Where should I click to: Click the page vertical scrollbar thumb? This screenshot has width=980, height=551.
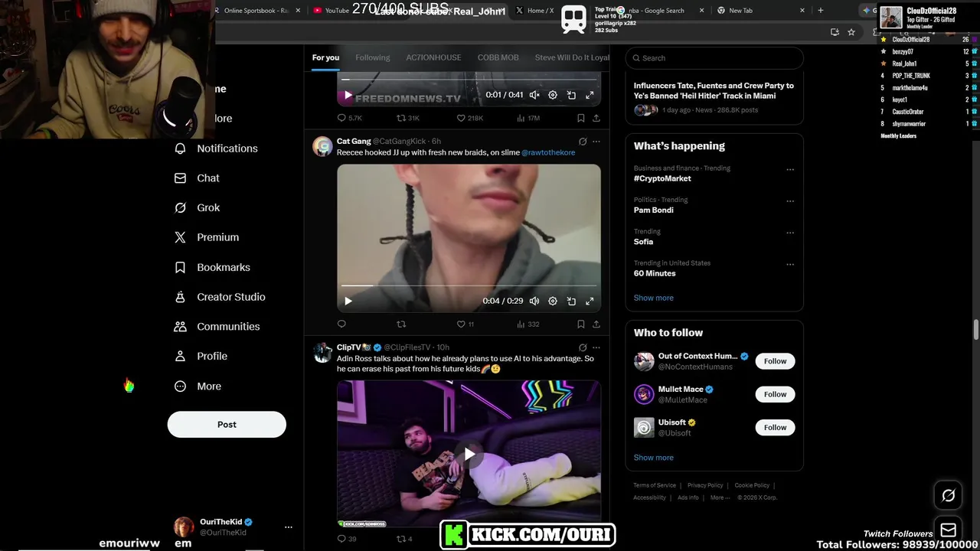click(975, 331)
